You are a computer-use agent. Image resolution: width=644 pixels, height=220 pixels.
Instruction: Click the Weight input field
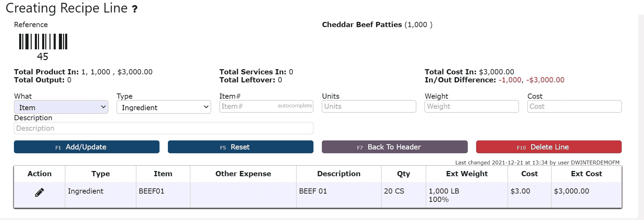click(x=472, y=106)
